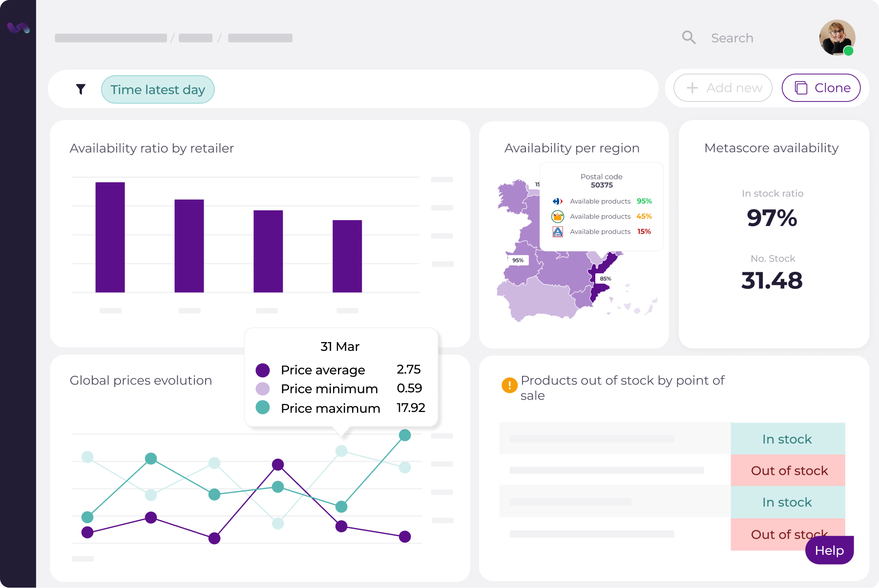Image resolution: width=879 pixels, height=588 pixels.
Task: Click the last breadcrumb placeholder
Action: [x=260, y=38]
